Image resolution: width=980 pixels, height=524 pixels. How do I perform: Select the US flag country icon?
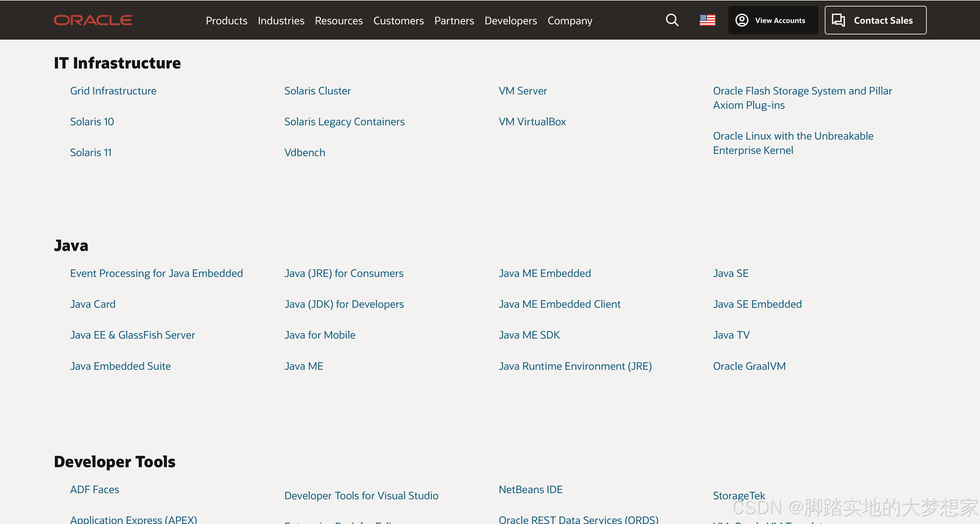coord(707,20)
